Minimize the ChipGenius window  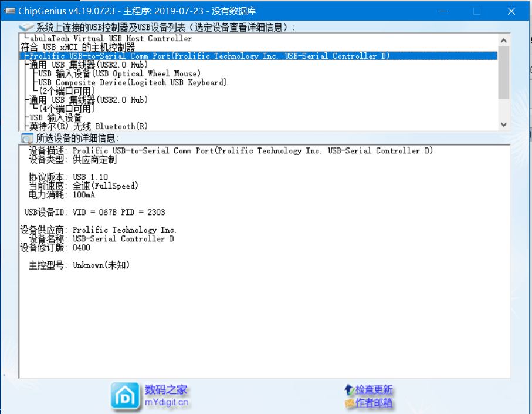click(x=443, y=11)
